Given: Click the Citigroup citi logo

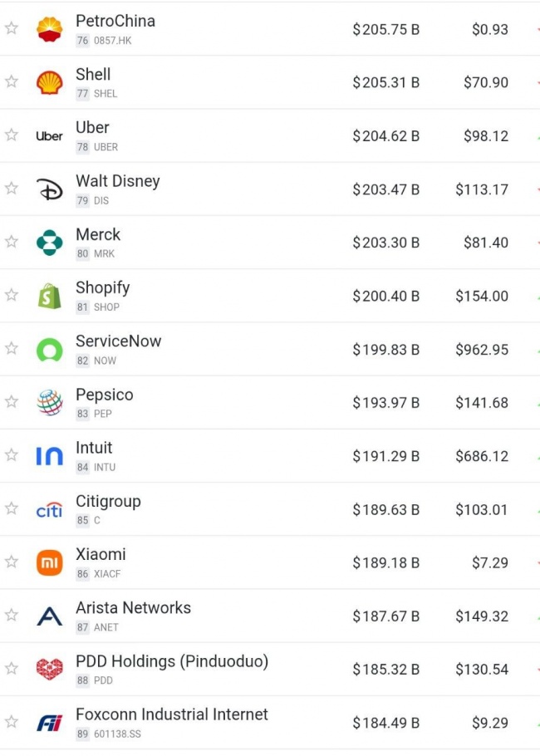Looking at the screenshot, I should coord(49,509).
